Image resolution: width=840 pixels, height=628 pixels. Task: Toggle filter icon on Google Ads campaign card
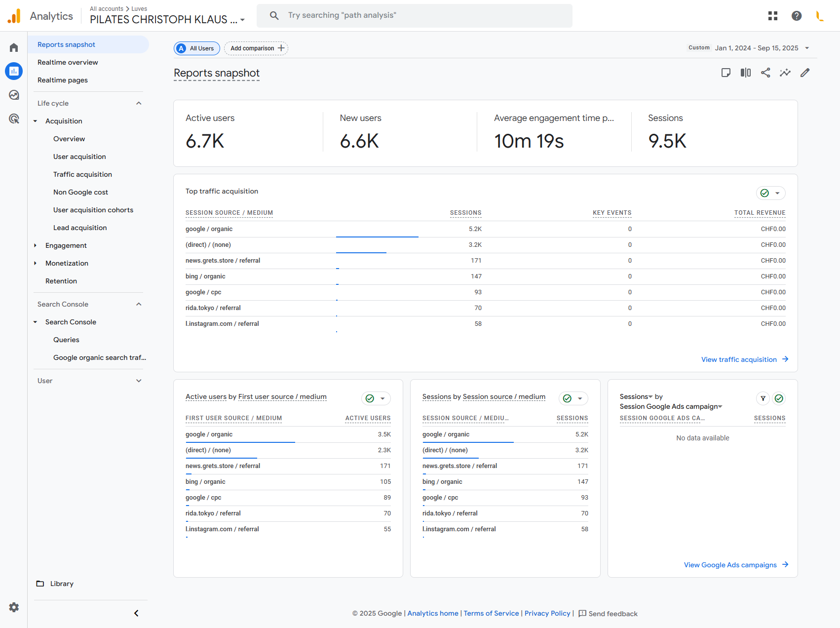[763, 398]
